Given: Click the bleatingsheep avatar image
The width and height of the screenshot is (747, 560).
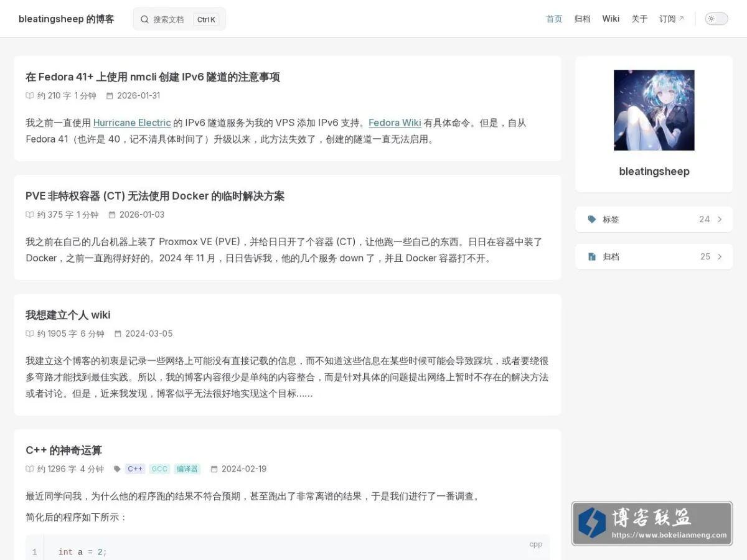Looking at the screenshot, I should point(654,110).
